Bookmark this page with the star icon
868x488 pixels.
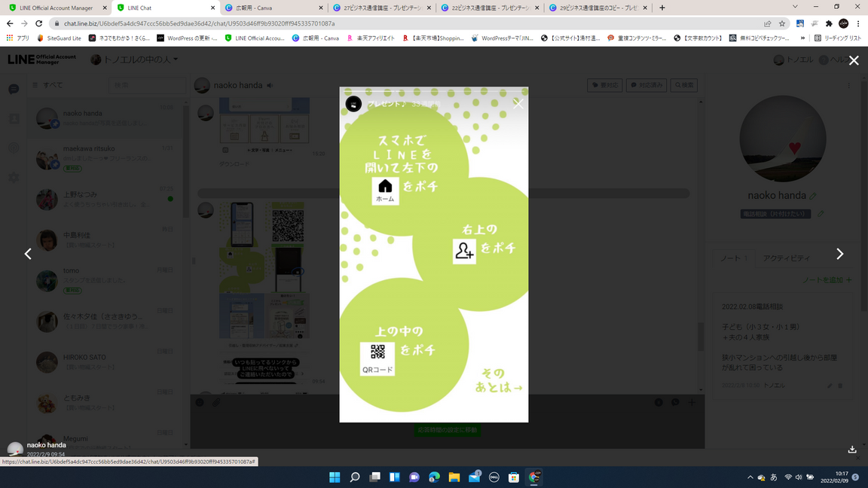[x=782, y=23]
